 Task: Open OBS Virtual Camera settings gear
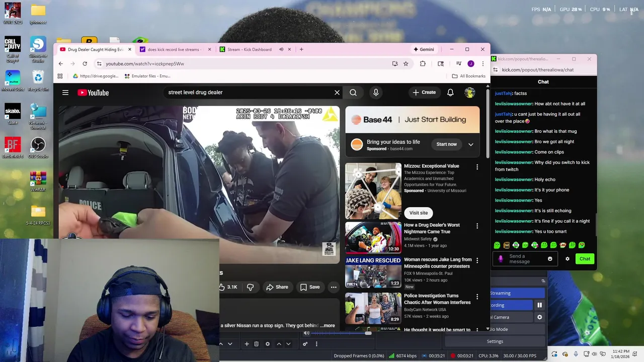click(539, 317)
